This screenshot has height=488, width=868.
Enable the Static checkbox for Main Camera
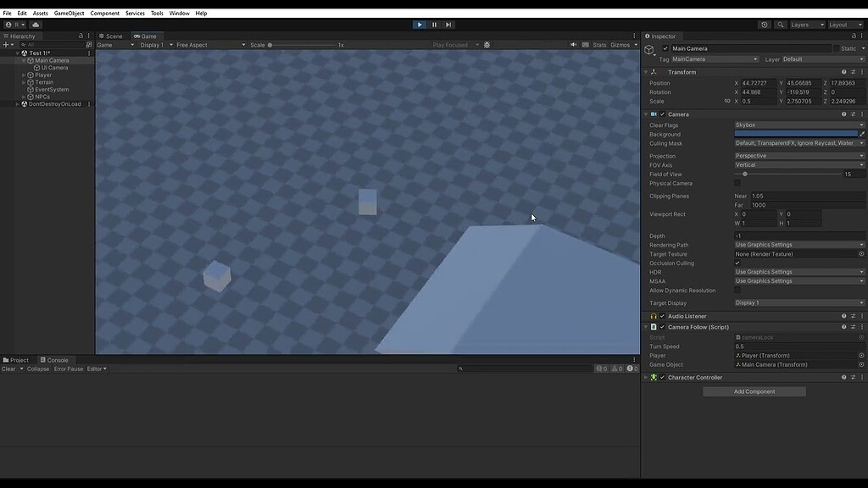click(x=836, y=48)
